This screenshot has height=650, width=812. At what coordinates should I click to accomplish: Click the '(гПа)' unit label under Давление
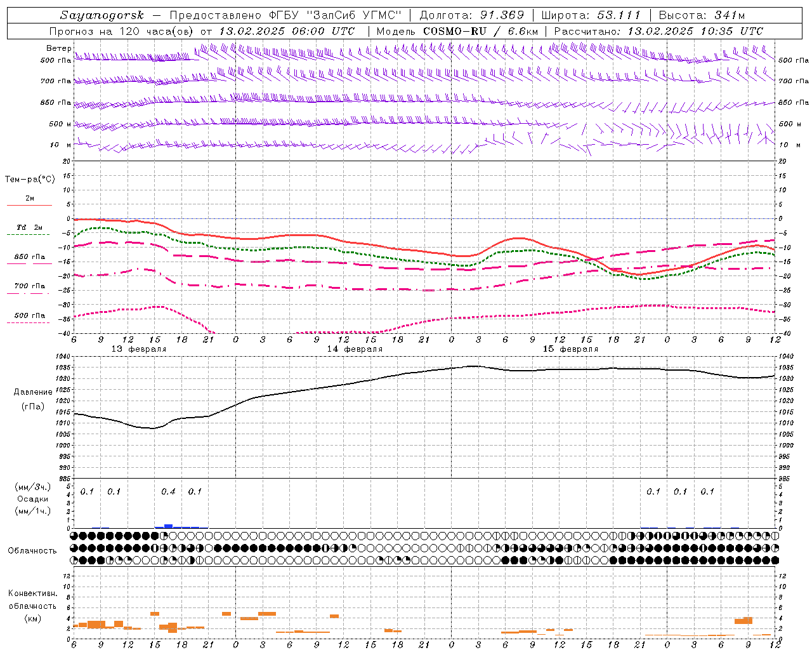pyautogui.click(x=33, y=407)
